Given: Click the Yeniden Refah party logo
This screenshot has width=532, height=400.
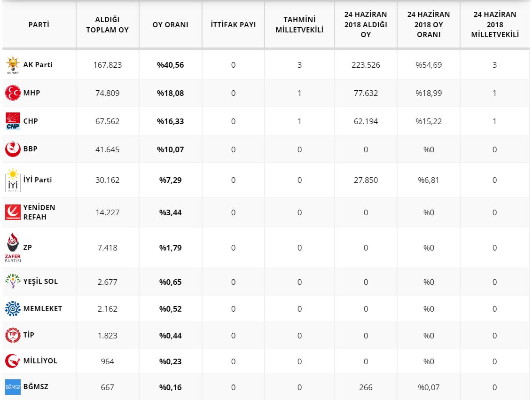Looking at the screenshot, I should tap(13, 212).
